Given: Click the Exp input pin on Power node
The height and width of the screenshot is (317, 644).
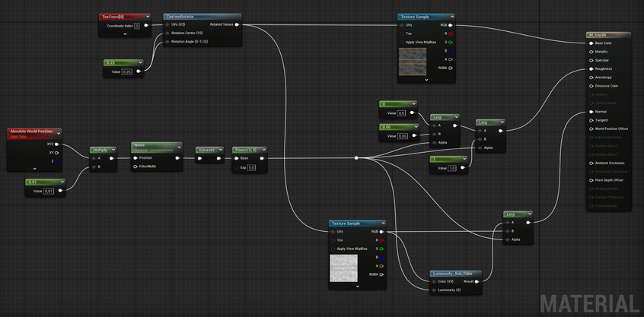Looking at the screenshot, I should (x=236, y=167).
